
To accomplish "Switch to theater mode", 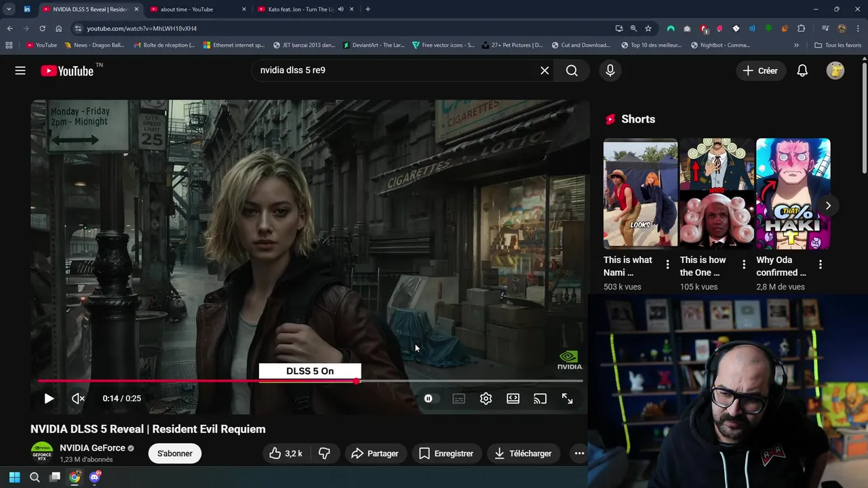I will 513,399.
